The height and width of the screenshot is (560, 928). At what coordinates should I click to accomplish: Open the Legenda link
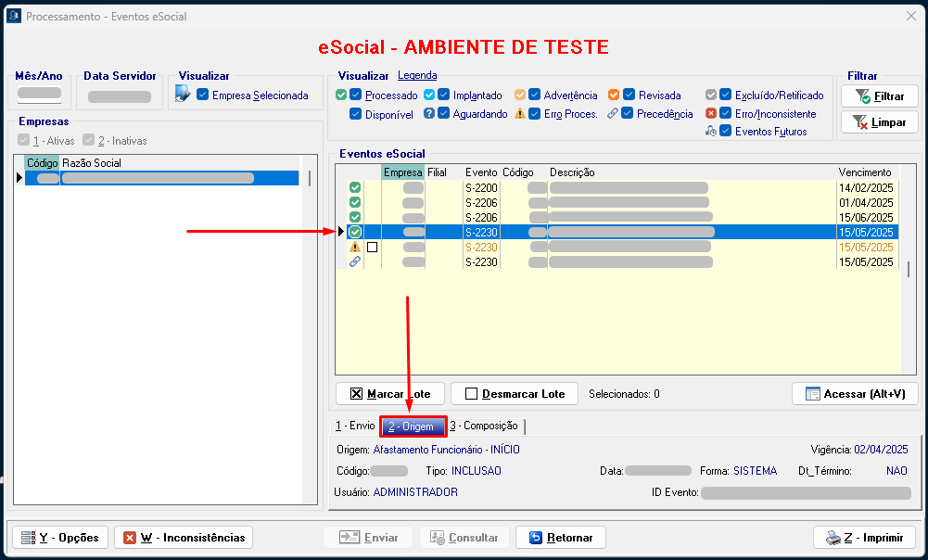tap(417, 76)
